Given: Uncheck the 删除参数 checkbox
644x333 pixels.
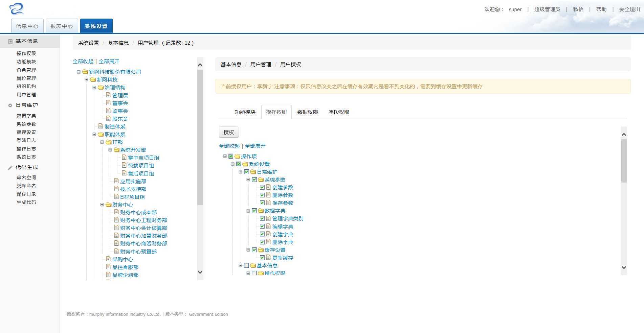Looking at the screenshot, I should [262, 195].
